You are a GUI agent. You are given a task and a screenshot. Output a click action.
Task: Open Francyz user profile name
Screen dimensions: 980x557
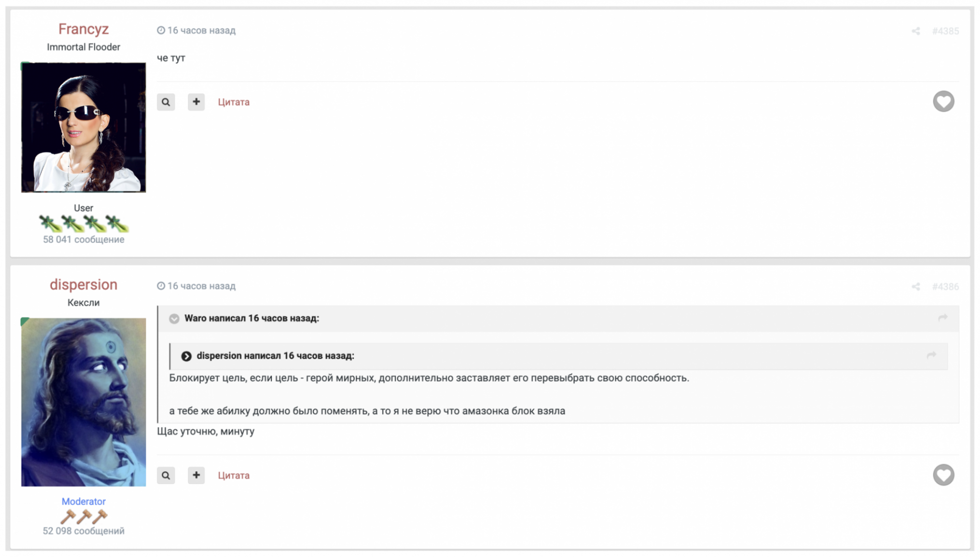83,29
